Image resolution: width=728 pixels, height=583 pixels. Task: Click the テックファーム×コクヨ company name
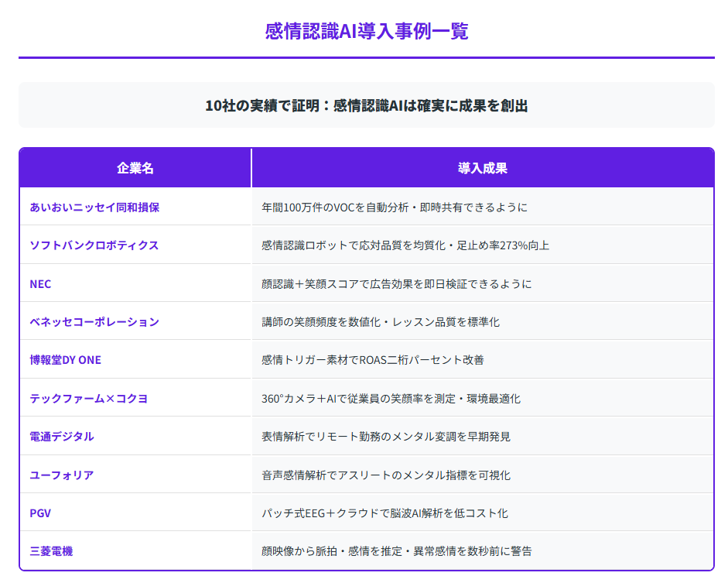tap(88, 399)
